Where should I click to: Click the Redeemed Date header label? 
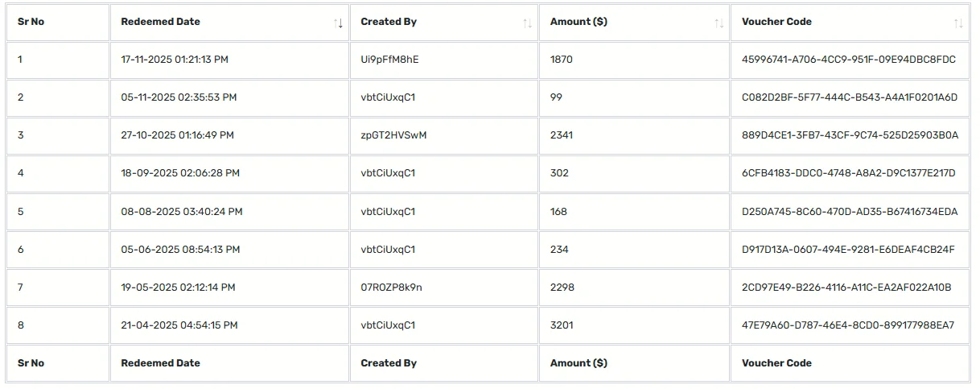161,22
